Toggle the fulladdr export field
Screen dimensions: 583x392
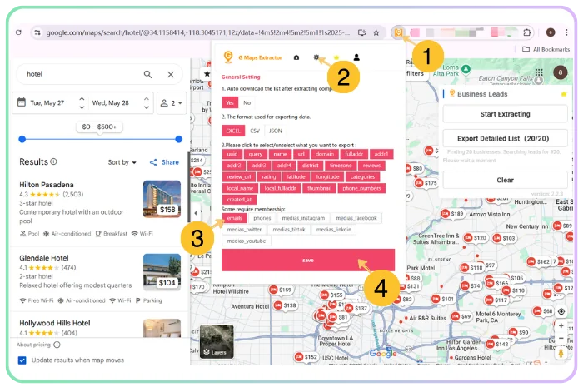tap(354, 154)
